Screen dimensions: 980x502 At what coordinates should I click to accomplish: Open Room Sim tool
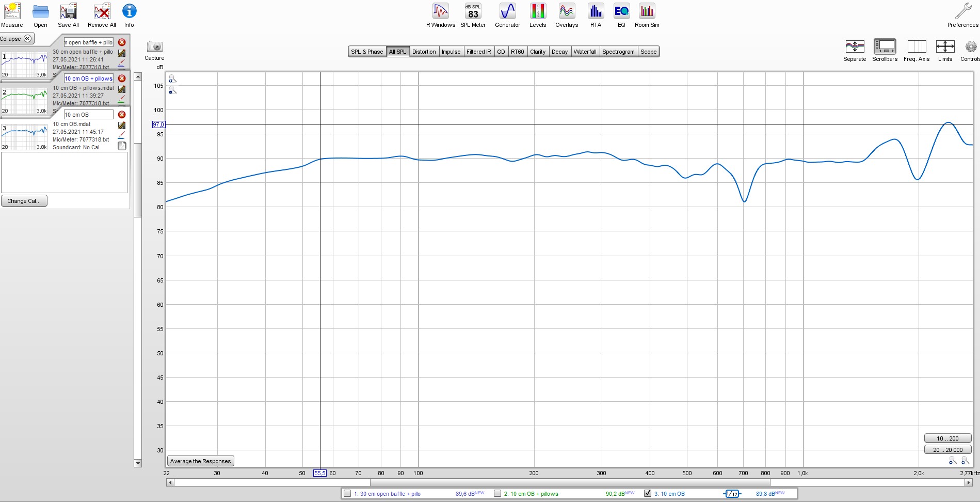click(x=647, y=15)
